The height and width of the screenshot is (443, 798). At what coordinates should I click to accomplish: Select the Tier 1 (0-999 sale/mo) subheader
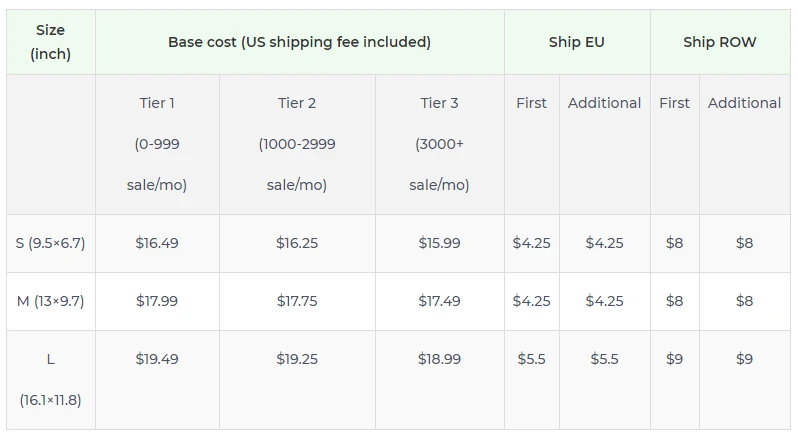[x=157, y=144]
